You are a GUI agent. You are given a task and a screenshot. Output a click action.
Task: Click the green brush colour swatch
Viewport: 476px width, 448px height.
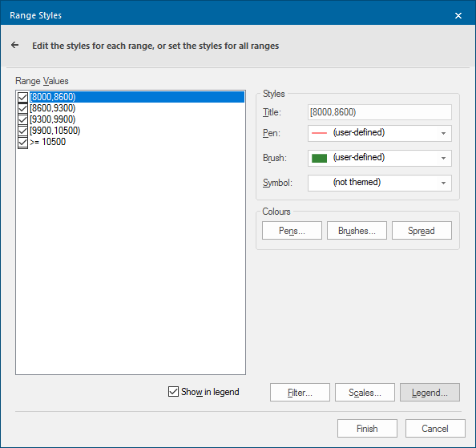320,158
